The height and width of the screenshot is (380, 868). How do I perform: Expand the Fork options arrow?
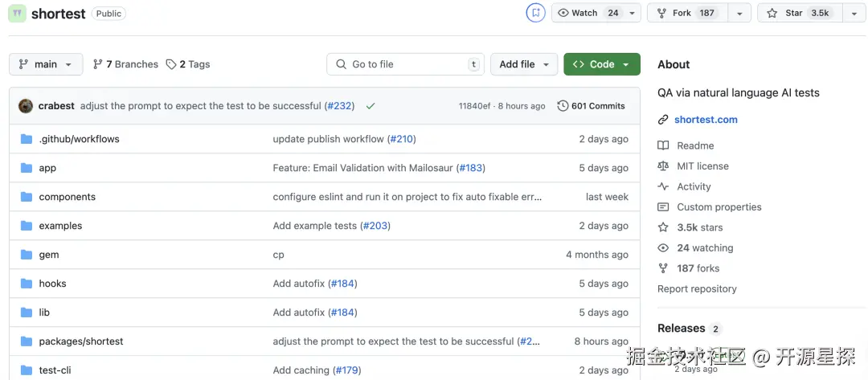point(739,13)
